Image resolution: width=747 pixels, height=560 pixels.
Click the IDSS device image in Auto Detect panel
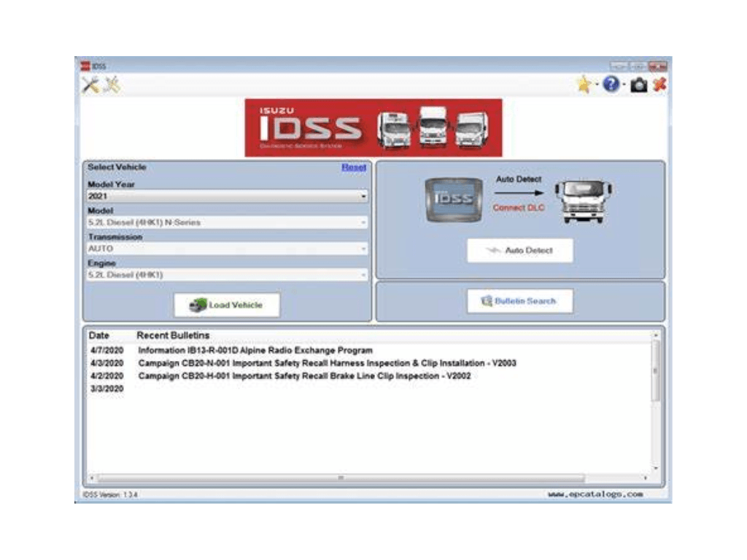click(x=454, y=200)
